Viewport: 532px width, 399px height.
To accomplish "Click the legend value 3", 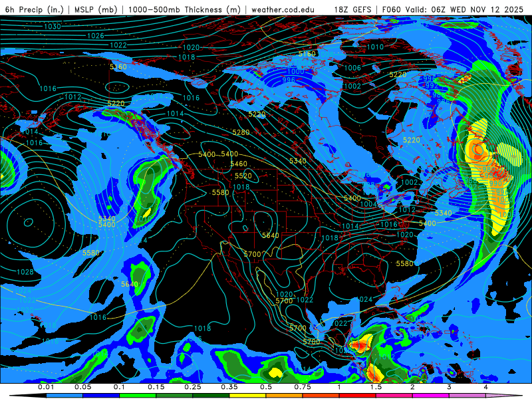I will 449,387.
